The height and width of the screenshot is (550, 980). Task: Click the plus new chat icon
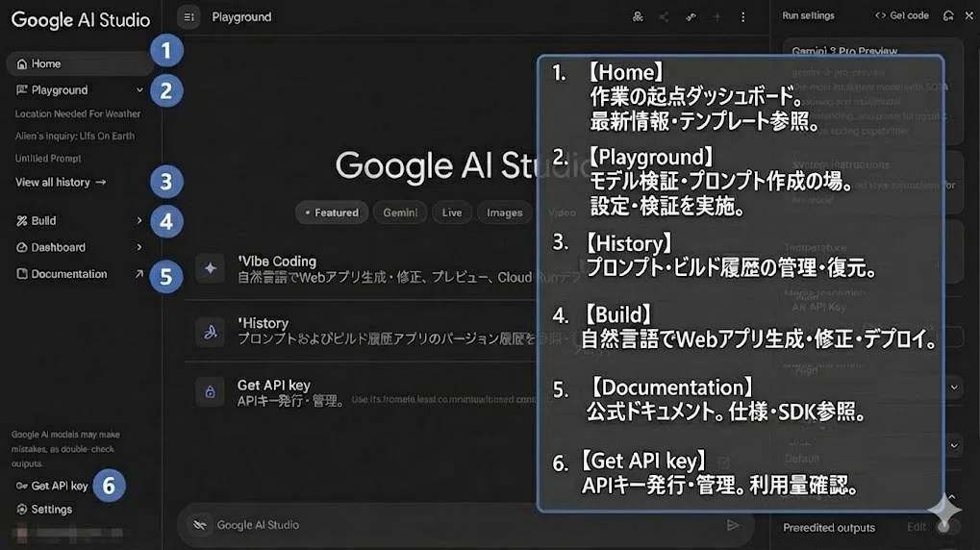click(716, 17)
